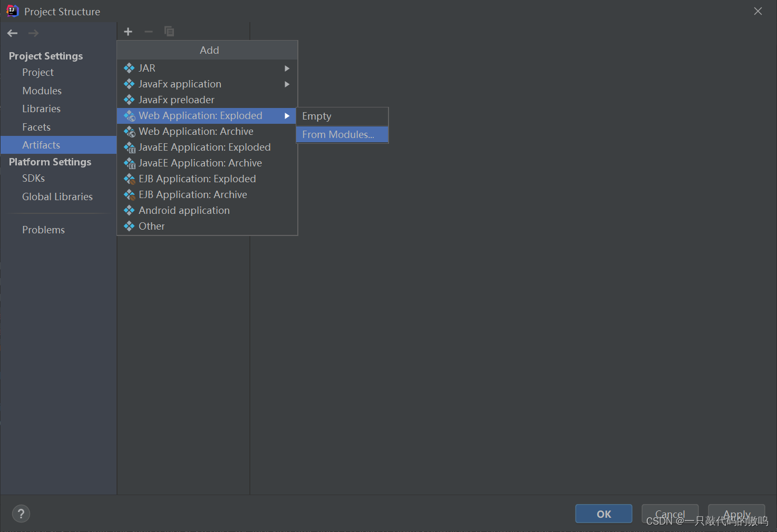Click the Copy artifact toolbar icon
777x532 pixels.
(x=169, y=32)
